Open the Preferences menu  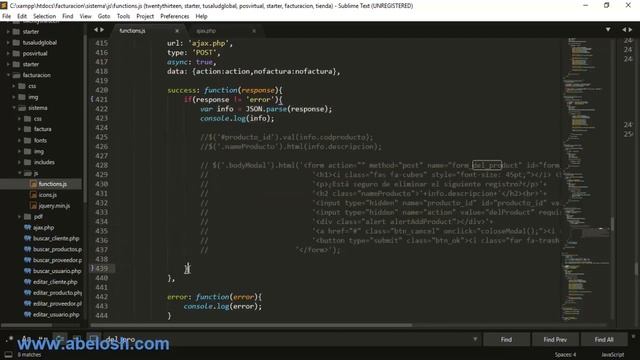pos(175,16)
